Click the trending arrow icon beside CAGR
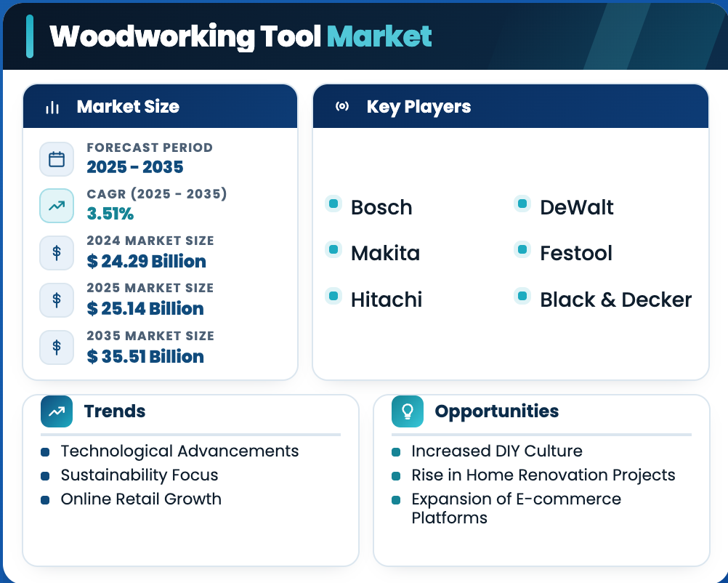728x583 pixels. tap(57, 206)
